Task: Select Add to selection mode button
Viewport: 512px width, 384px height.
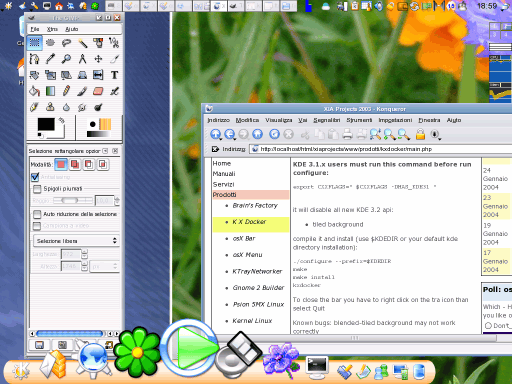Action: (x=75, y=164)
